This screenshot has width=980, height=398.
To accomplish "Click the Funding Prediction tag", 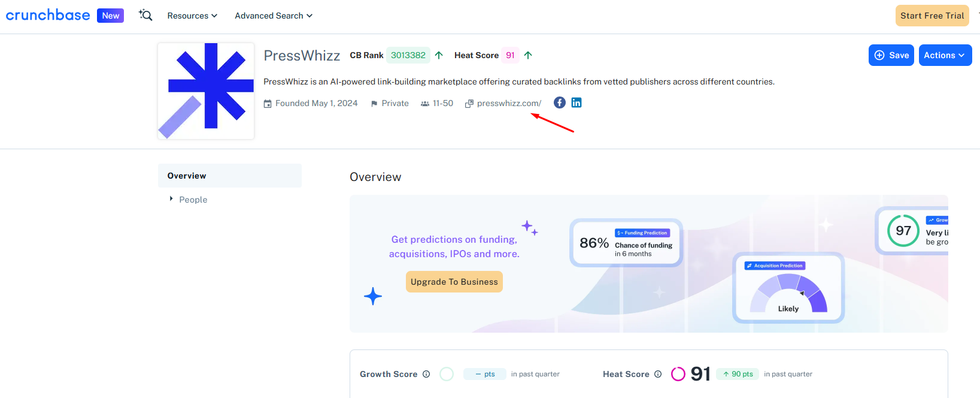I will click(x=642, y=233).
